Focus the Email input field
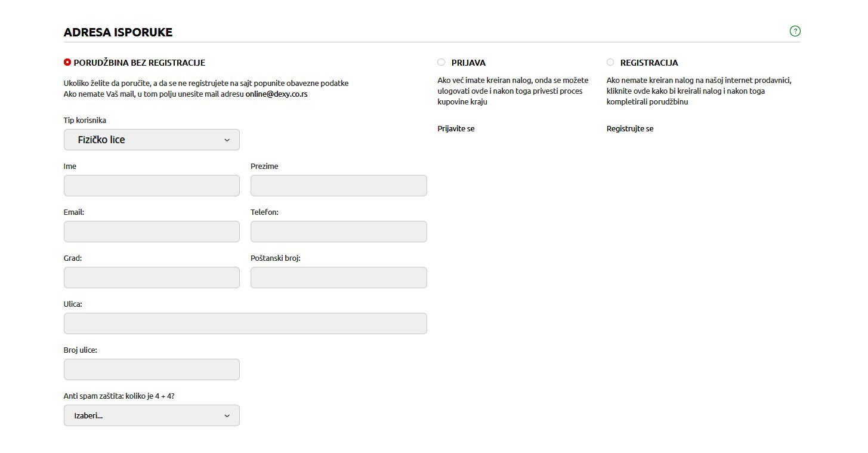868x453 pixels. [152, 232]
